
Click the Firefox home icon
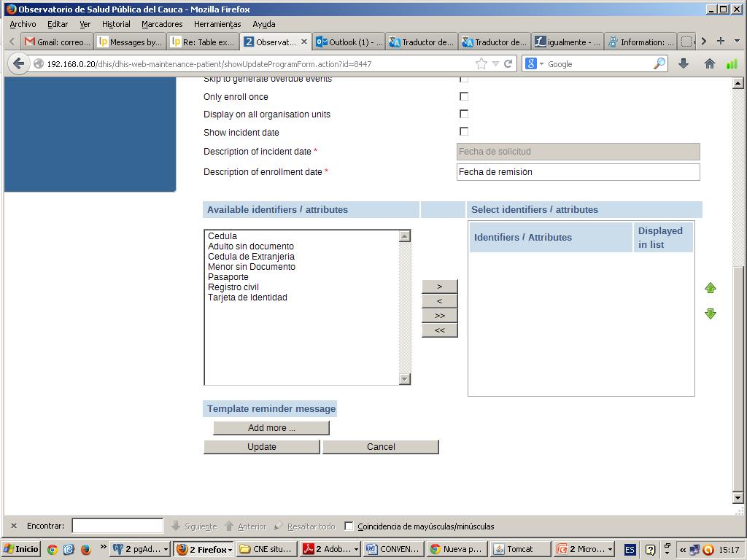[x=709, y=64]
